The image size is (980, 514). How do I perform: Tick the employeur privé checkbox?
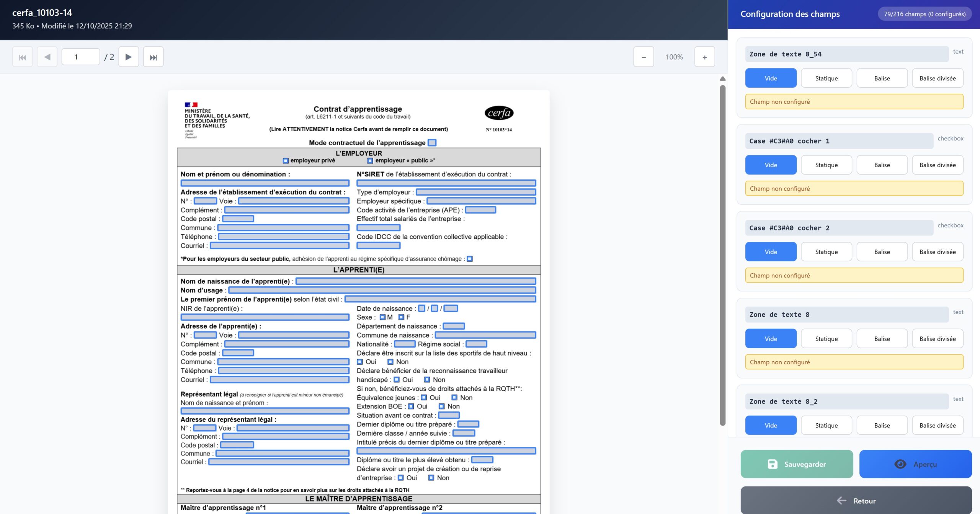(286, 161)
